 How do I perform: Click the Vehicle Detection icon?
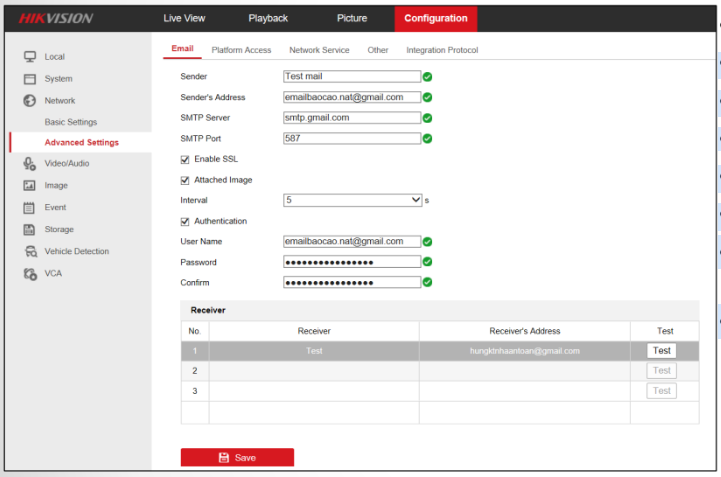click(x=29, y=252)
